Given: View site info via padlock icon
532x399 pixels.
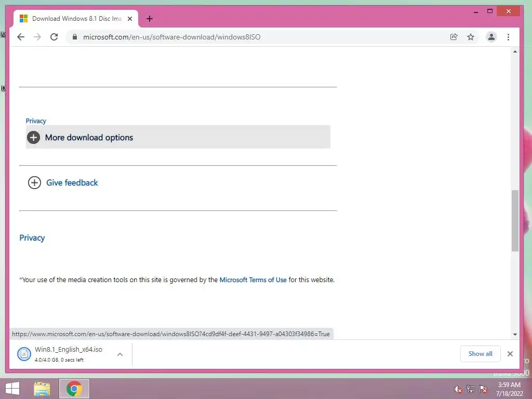Looking at the screenshot, I should coord(75,37).
